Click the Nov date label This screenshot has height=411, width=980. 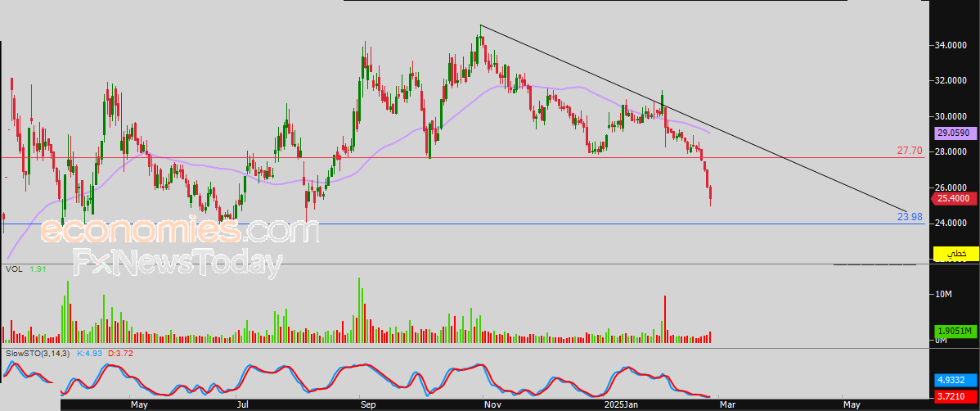pos(494,404)
